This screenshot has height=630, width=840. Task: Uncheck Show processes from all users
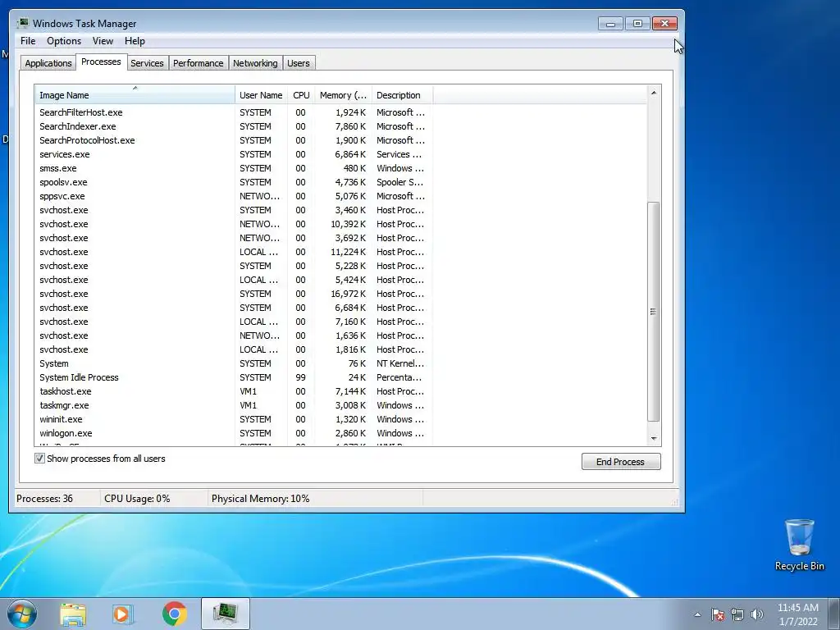pos(39,458)
